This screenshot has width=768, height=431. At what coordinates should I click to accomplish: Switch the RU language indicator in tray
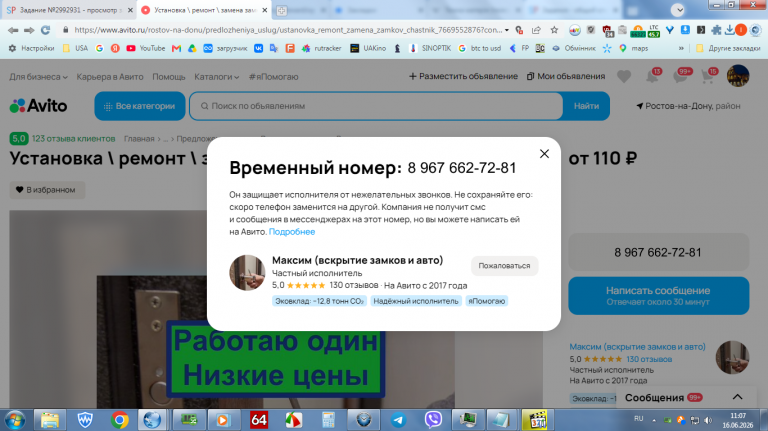click(x=638, y=419)
